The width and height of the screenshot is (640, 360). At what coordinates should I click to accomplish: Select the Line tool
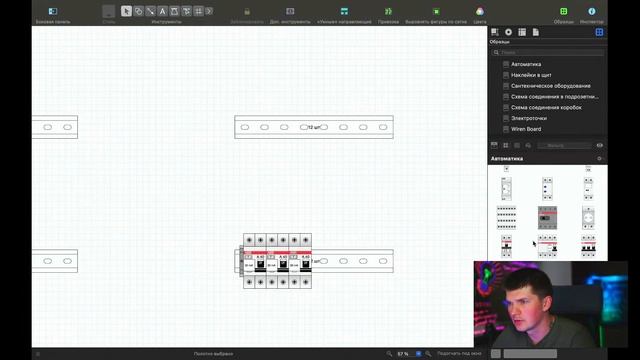pyautogui.click(x=151, y=11)
